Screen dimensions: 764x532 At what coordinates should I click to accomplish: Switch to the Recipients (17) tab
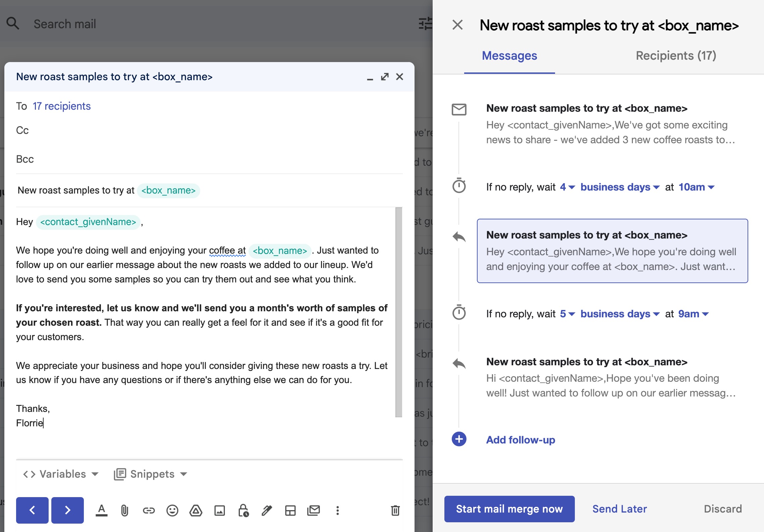(676, 56)
